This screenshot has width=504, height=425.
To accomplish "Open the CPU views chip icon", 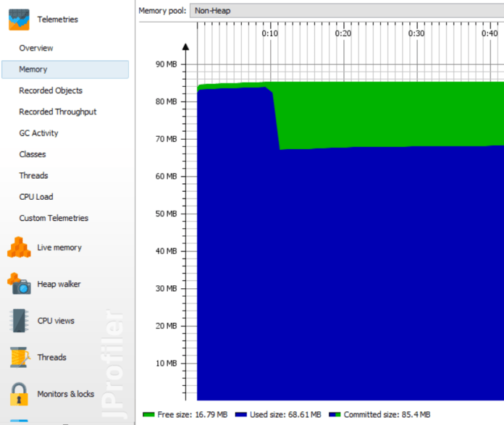I will [19, 321].
